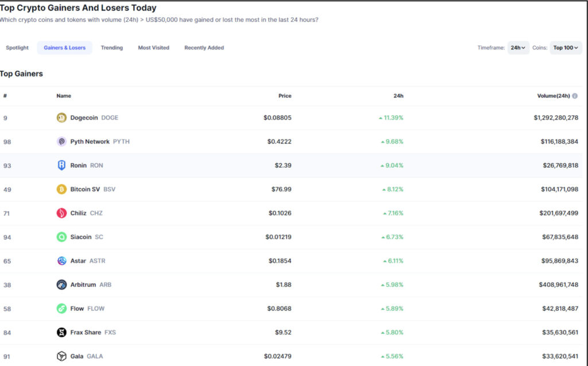Screen dimensions: 588x366
Task: Click the Astar logo icon
Action: click(x=61, y=261)
